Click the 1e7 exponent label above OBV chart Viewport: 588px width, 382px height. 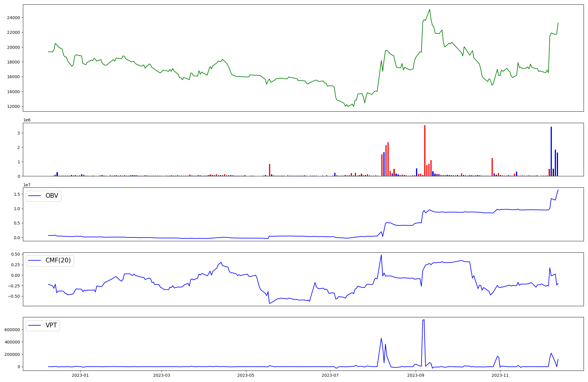[27, 185]
